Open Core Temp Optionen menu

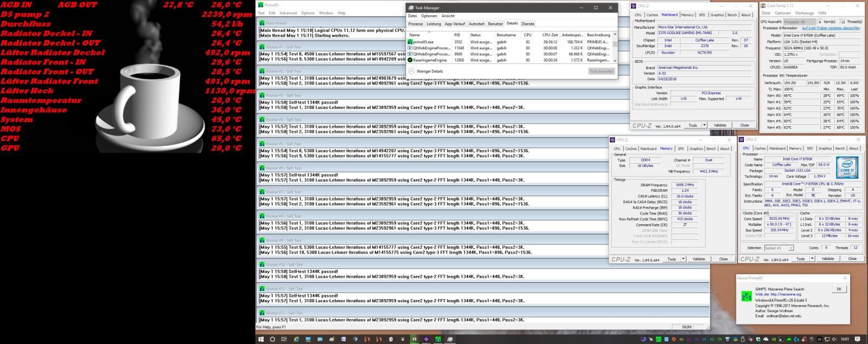[782, 13]
